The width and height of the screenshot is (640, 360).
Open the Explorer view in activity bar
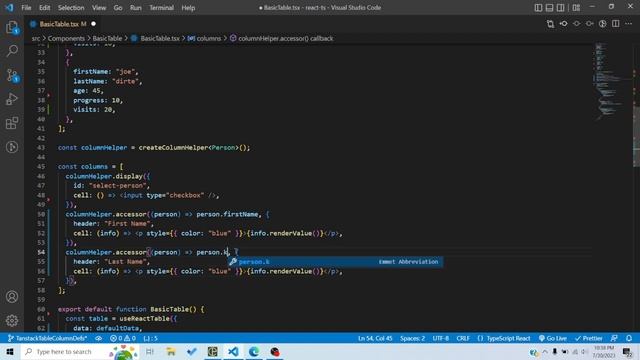click(x=12, y=28)
